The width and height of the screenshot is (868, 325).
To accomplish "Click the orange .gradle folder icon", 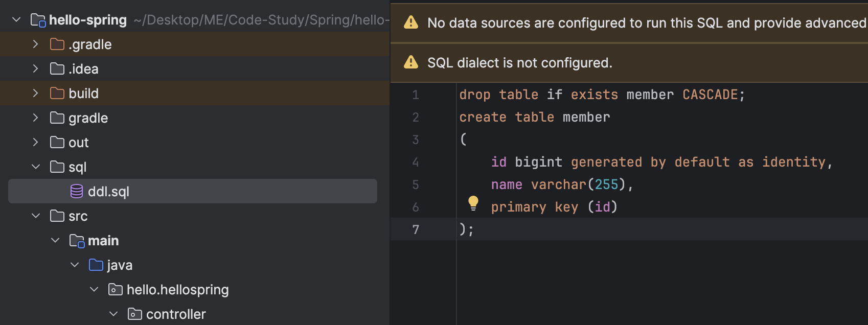I will point(57,44).
